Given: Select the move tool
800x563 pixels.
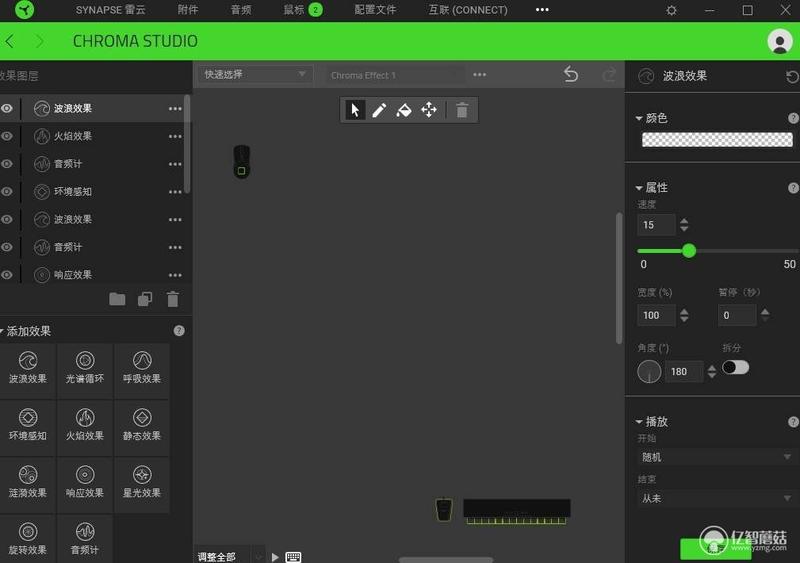Looking at the screenshot, I should (x=429, y=110).
